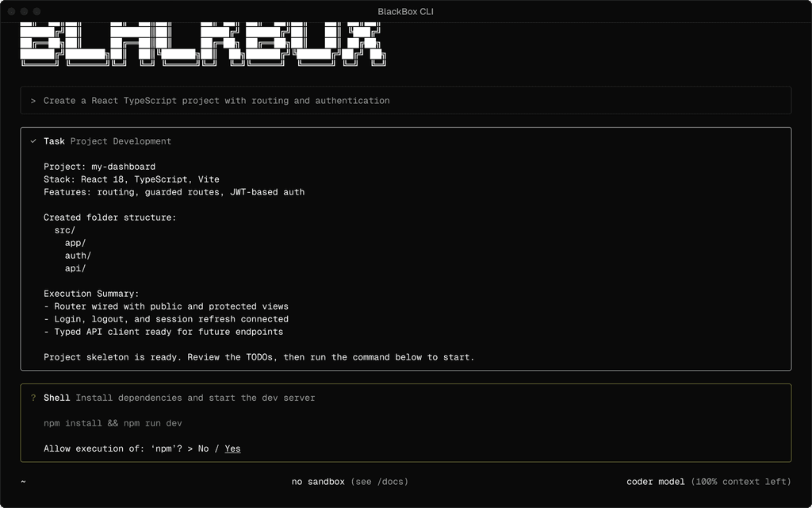
Task: Click the checkmark icon next to Task
Action: [33, 140]
